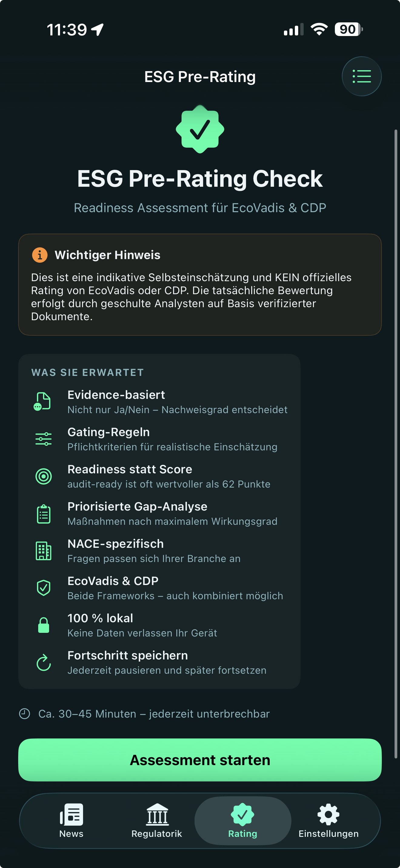The width and height of the screenshot is (400, 868).
Task: Click the EcoVadis & CDP shield icon
Action: tap(43, 588)
